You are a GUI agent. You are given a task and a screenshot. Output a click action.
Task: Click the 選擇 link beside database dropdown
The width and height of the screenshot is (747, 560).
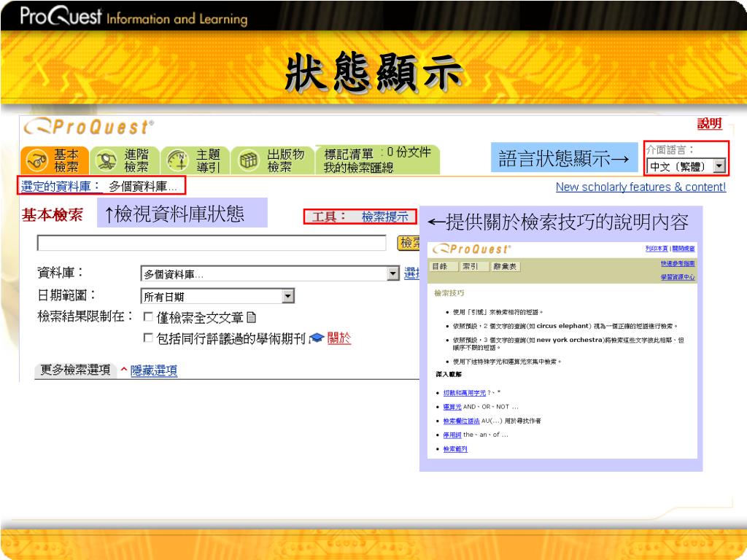[x=411, y=273]
